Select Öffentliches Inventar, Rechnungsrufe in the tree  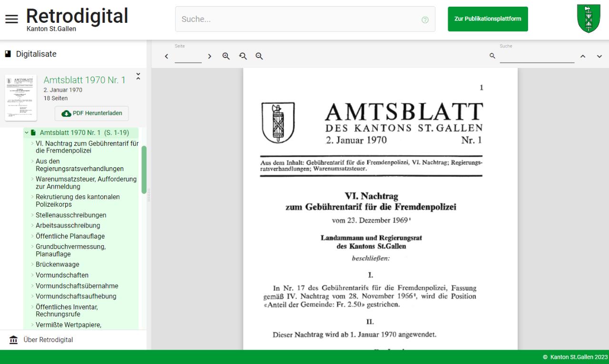pyautogui.click(x=67, y=310)
